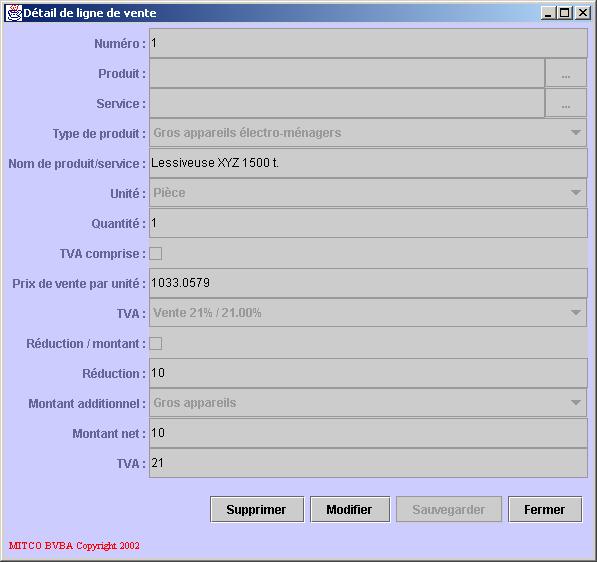The image size is (597, 562).
Task: Close the window using the title bar X
Action: pos(583,13)
